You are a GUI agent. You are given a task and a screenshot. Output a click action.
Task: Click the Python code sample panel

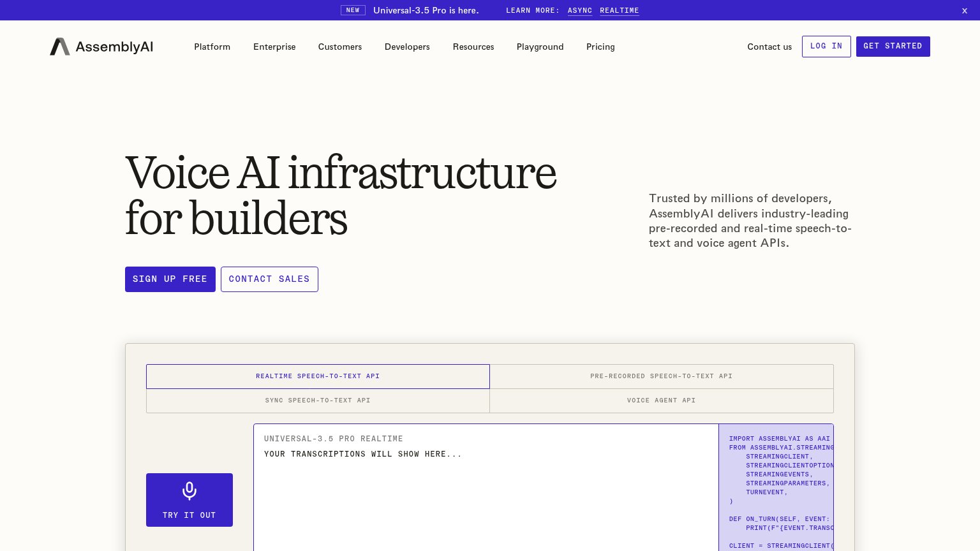[x=776, y=488]
